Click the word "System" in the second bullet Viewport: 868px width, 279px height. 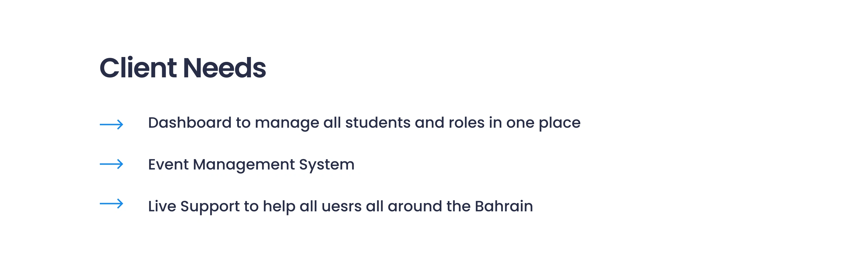coord(326,165)
